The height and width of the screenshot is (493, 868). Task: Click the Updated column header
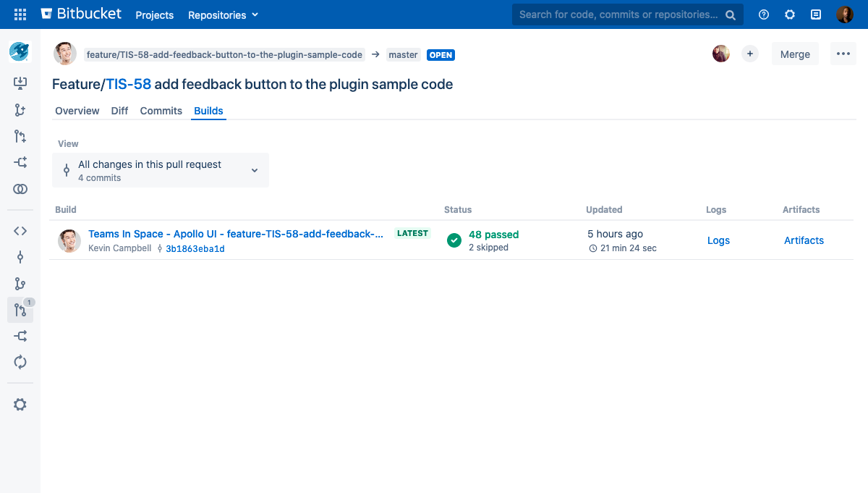pos(604,210)
